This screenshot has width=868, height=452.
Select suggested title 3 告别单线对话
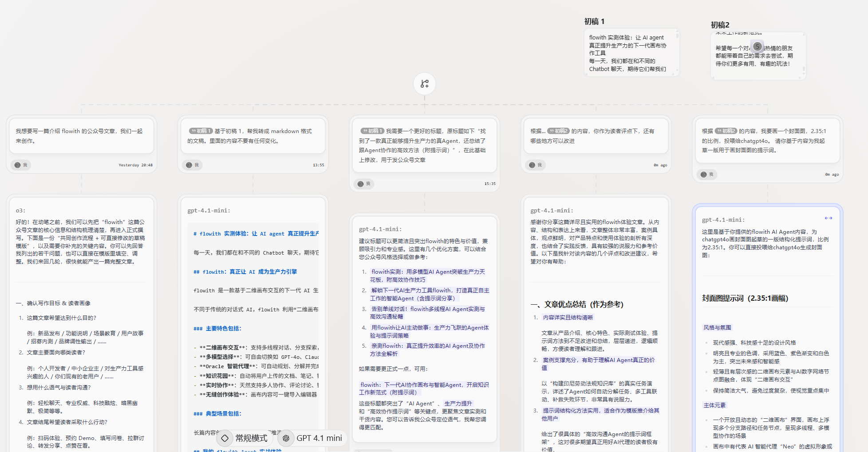pos(427,313)
